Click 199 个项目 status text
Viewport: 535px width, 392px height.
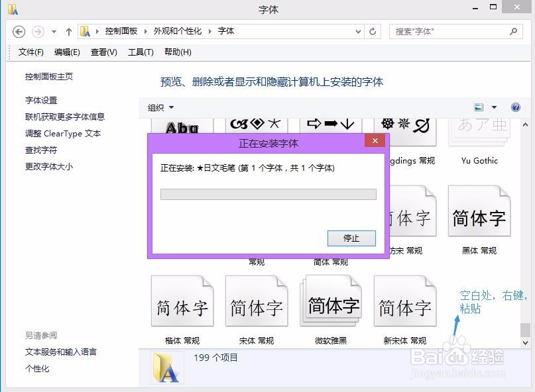215,358
